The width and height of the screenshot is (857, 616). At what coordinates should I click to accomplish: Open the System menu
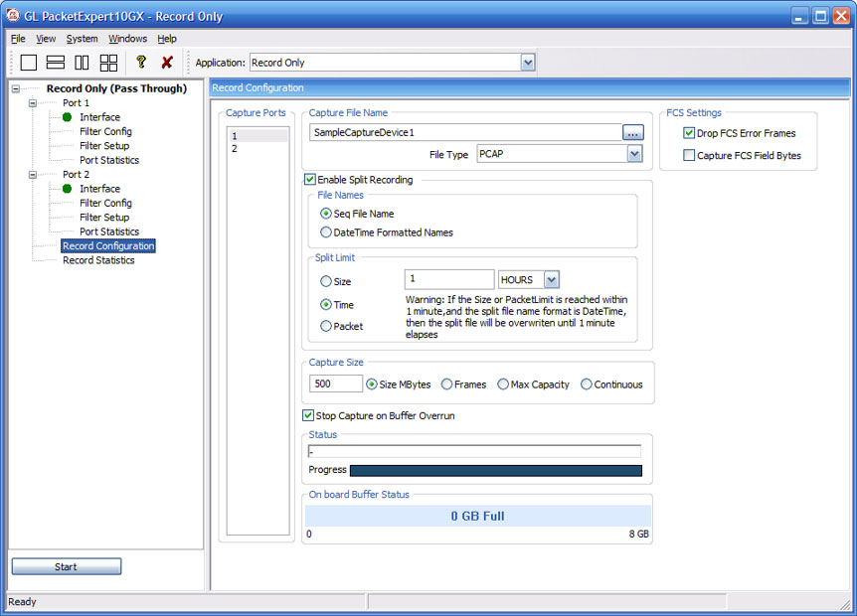[82, 39]
